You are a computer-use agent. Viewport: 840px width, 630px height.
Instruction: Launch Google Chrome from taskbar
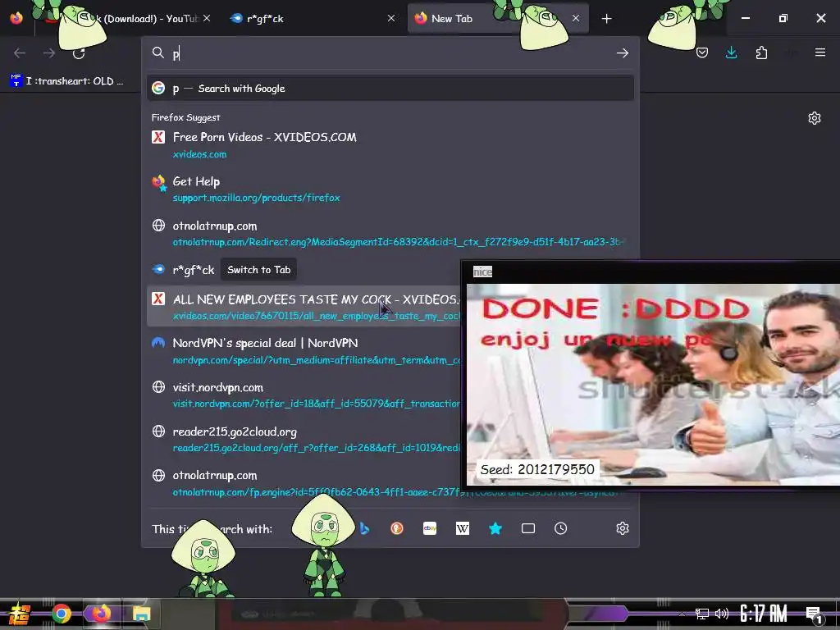pos(61,614)
